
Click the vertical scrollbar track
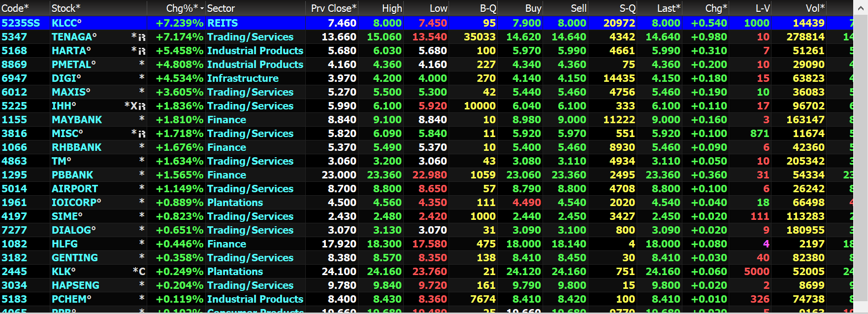click(861, 158)
